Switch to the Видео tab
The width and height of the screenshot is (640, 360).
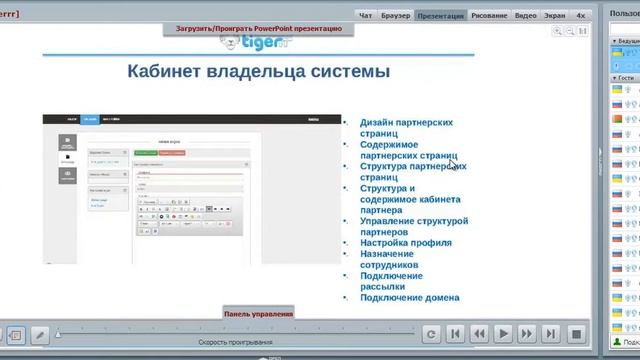pyautogui.click(x=525, y=16)
